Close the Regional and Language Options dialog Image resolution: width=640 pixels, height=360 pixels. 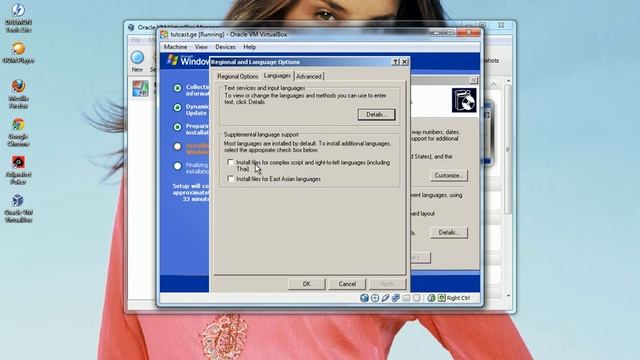(404, 62)
